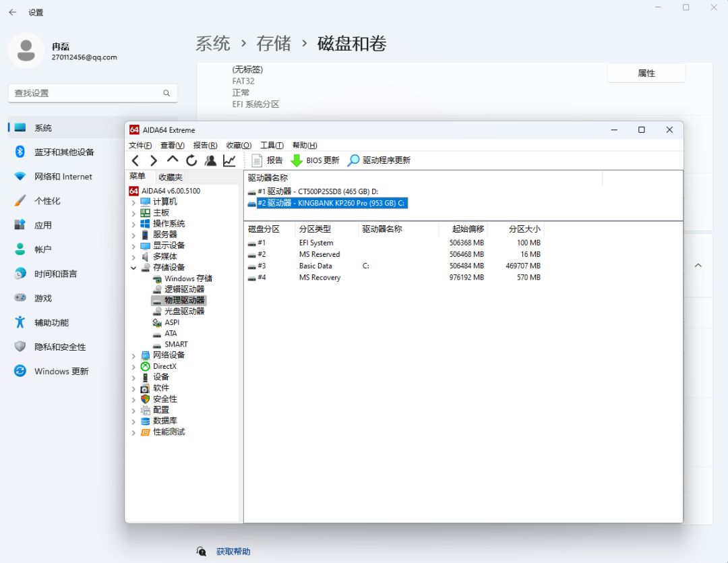
Task: Expand the 多媒体 tree node
Action: coord(133,257)
